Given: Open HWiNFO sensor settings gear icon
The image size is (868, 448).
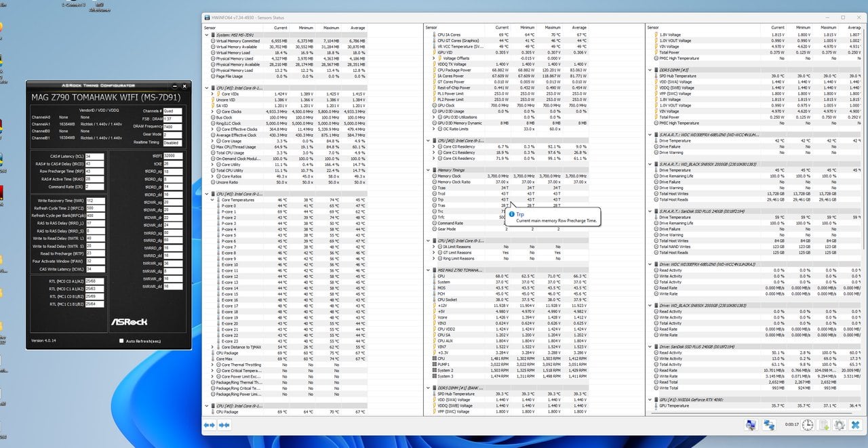Looking at the screenshot, I should coord(839,425).
